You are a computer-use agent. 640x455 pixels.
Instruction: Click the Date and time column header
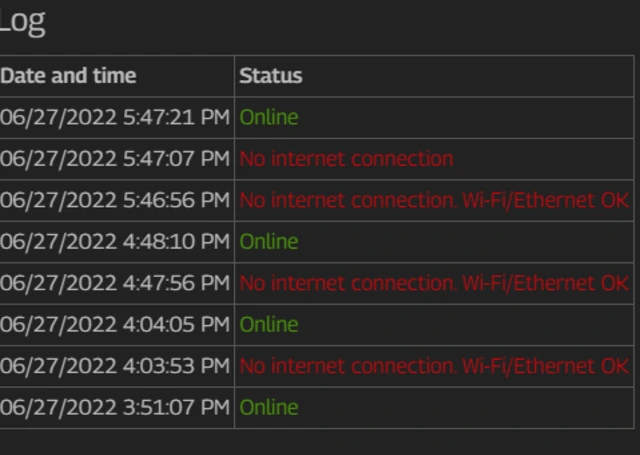[68, 76]
